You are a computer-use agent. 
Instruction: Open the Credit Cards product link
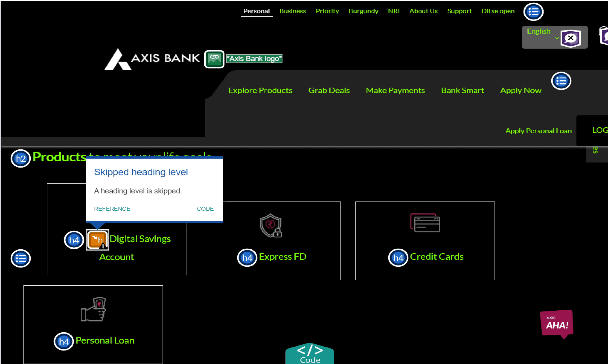(x=437, y=257)
